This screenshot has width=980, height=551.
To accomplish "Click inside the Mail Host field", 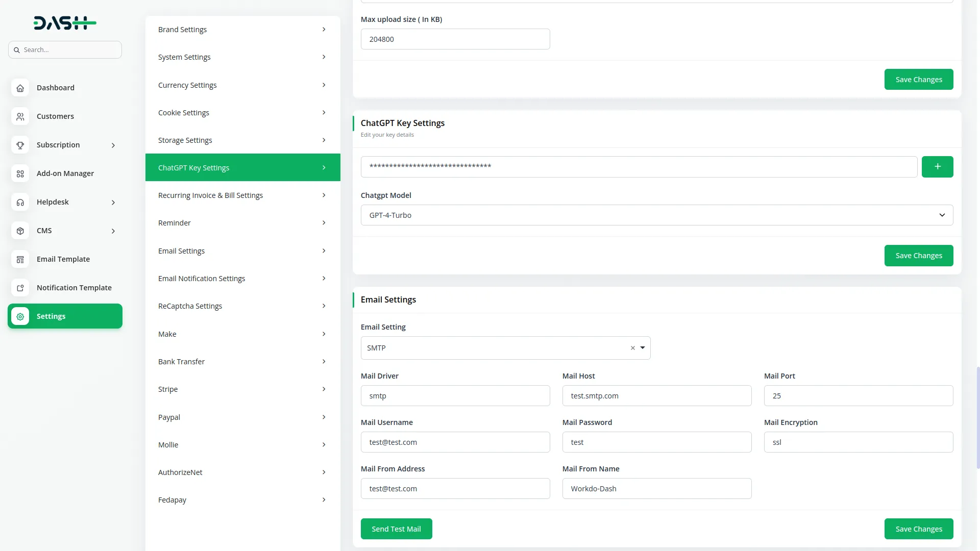I will point(656,395).
